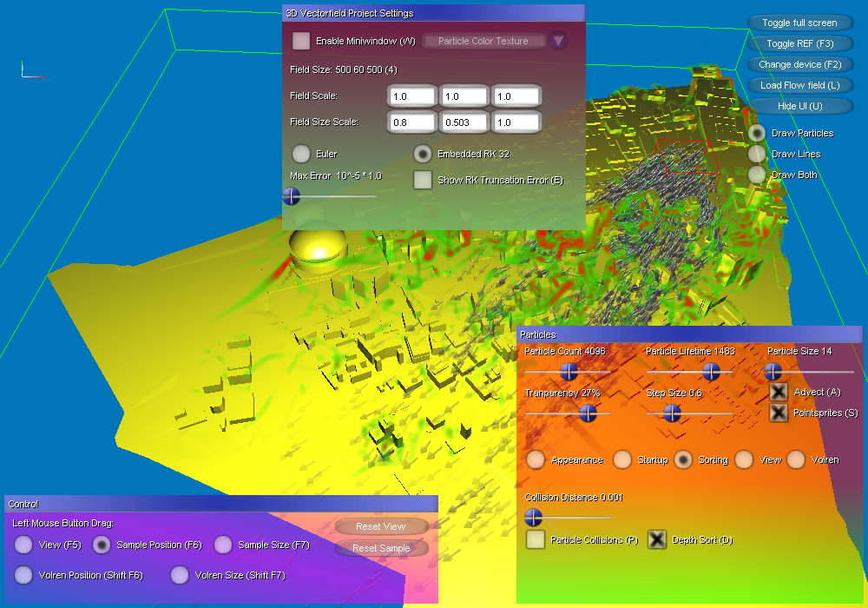Disable the Advect (A) checkbox

(779, 392)
